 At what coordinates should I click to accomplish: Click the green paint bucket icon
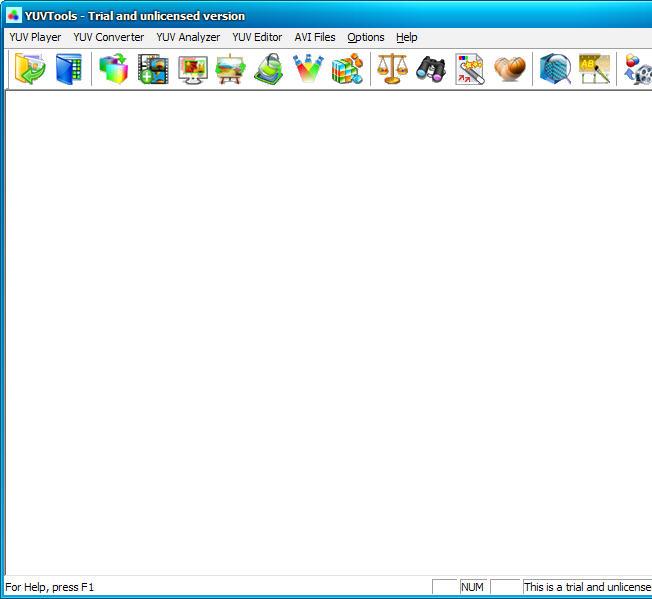[x=268, y=69]
